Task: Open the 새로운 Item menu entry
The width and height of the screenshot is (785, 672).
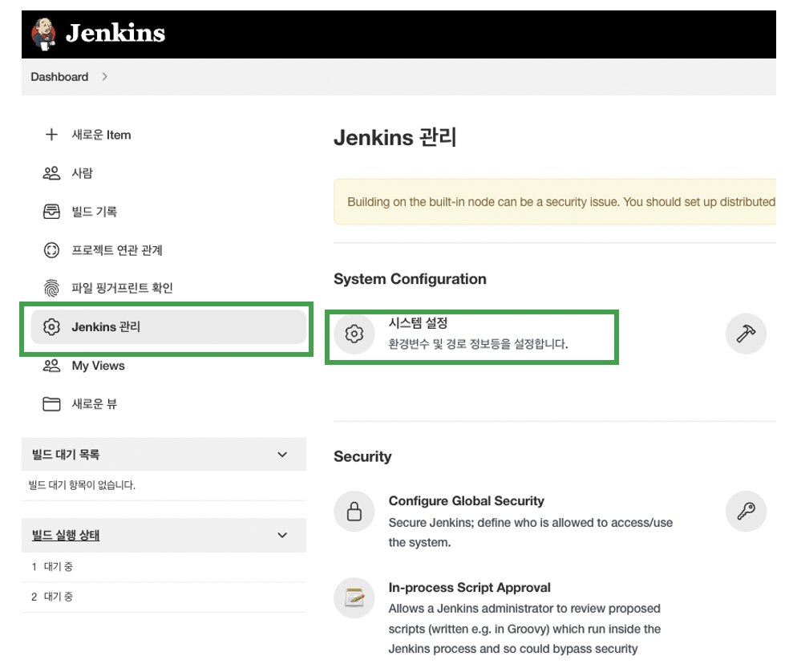Action: [x=101, y=135]
